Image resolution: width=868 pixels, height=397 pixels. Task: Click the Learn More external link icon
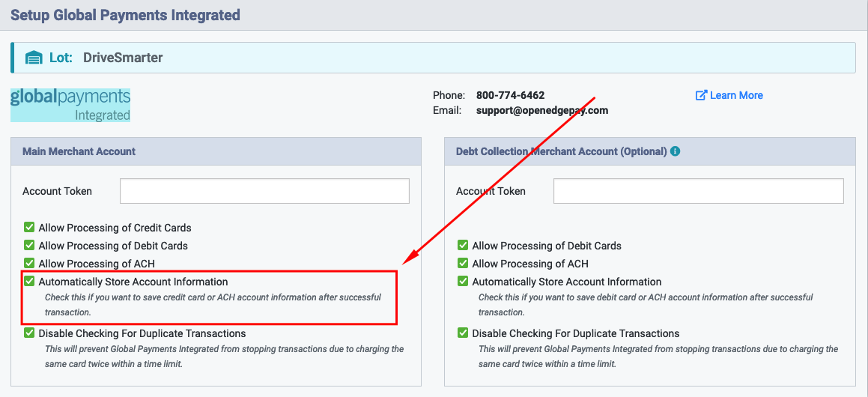tap(702, 95)
